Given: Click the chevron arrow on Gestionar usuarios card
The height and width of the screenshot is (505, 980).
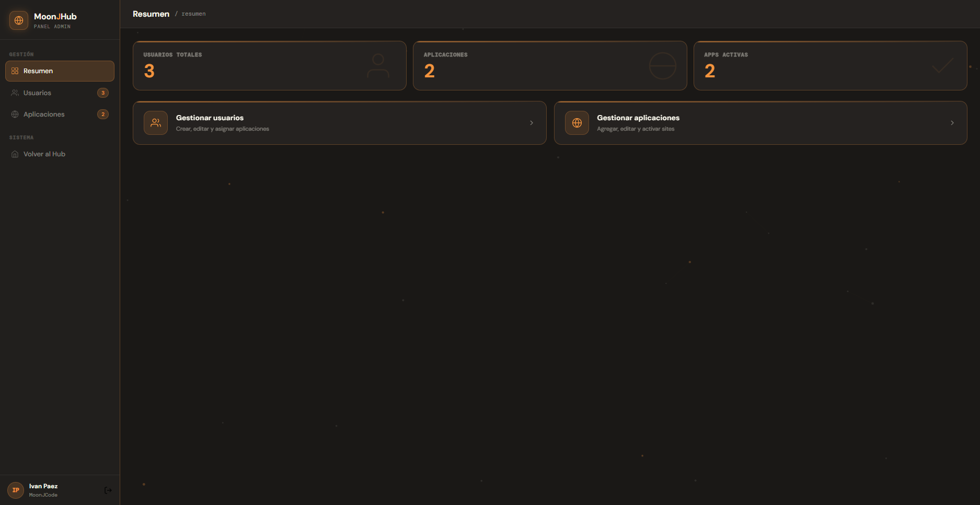Looking at the screenshot, I should (532, 123).
